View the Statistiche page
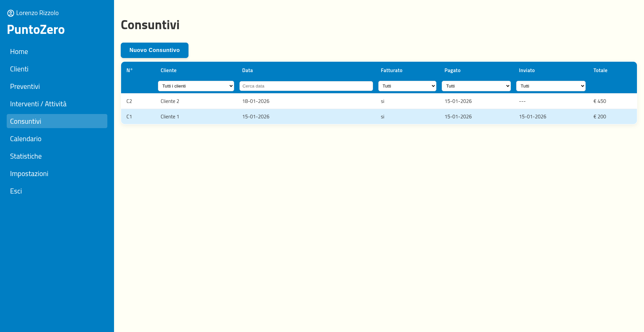Screen dimensions: 644x332 (26, 156)
